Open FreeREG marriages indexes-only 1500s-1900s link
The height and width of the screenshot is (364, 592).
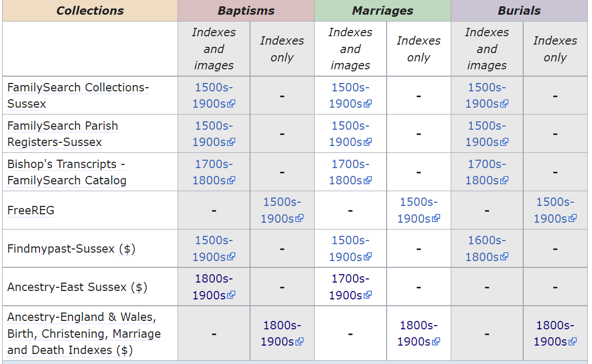(x=419, y=210)
